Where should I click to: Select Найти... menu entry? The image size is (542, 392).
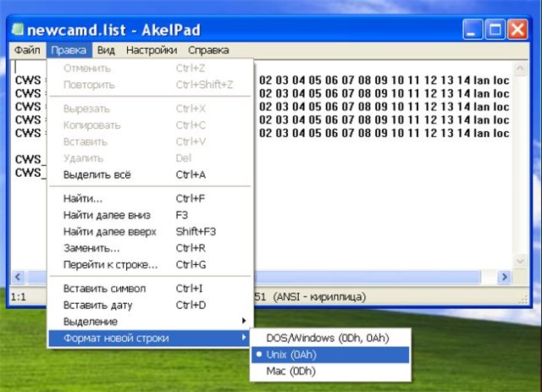click(x=150, y=199)
